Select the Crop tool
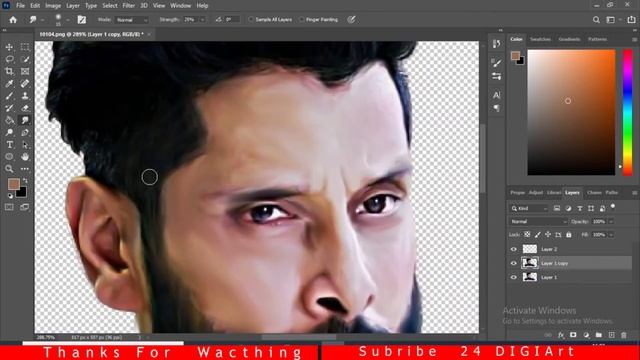Viewport: 640px width, 360px height. (9, 72)
